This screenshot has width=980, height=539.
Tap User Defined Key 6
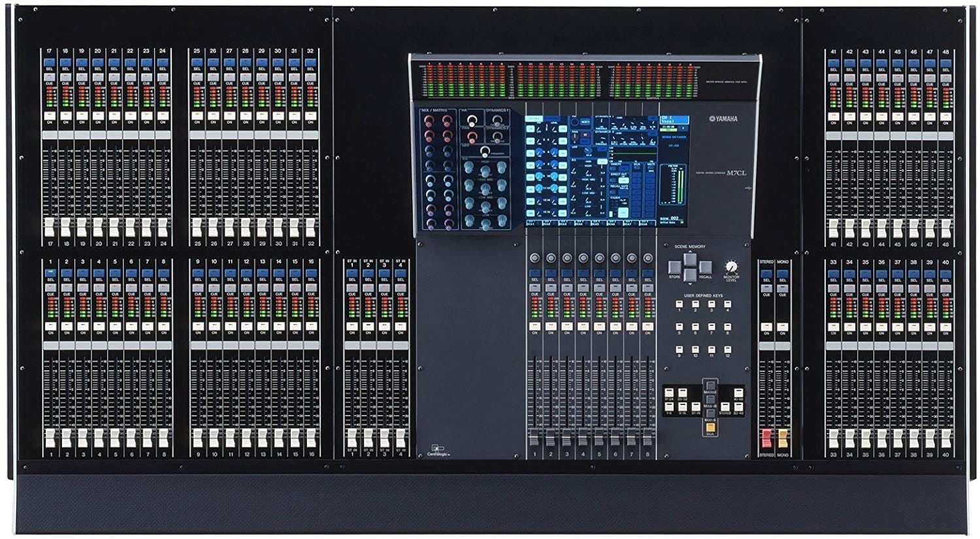695,327
